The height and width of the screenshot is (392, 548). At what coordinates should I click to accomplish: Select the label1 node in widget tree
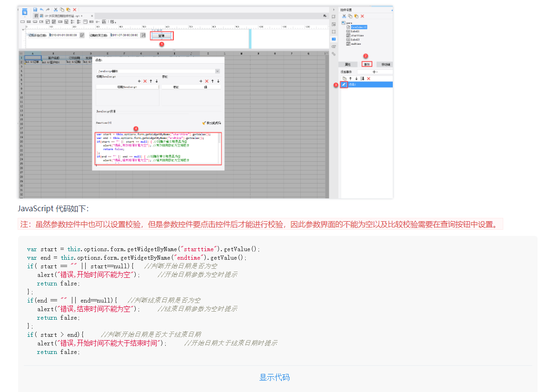[x=353, y=31]
